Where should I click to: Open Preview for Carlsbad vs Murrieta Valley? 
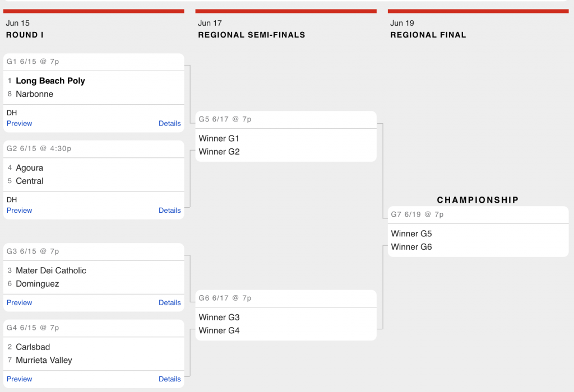[20, 379]
